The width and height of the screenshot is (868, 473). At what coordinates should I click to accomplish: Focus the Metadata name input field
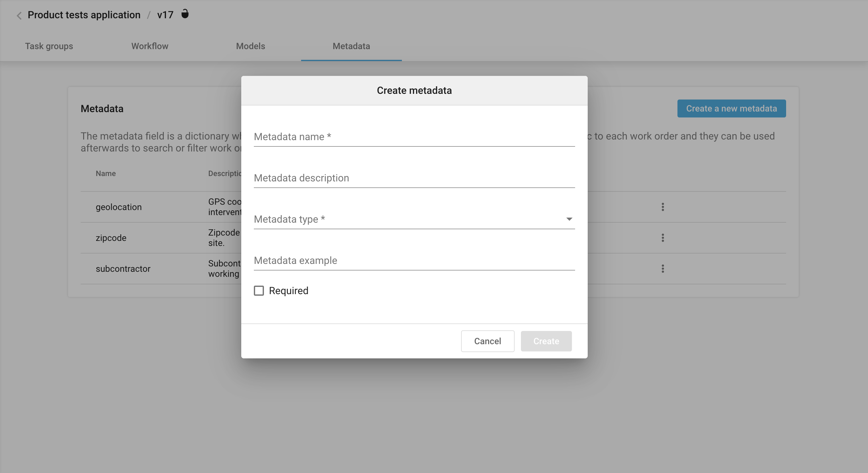[x=414, y=137]
